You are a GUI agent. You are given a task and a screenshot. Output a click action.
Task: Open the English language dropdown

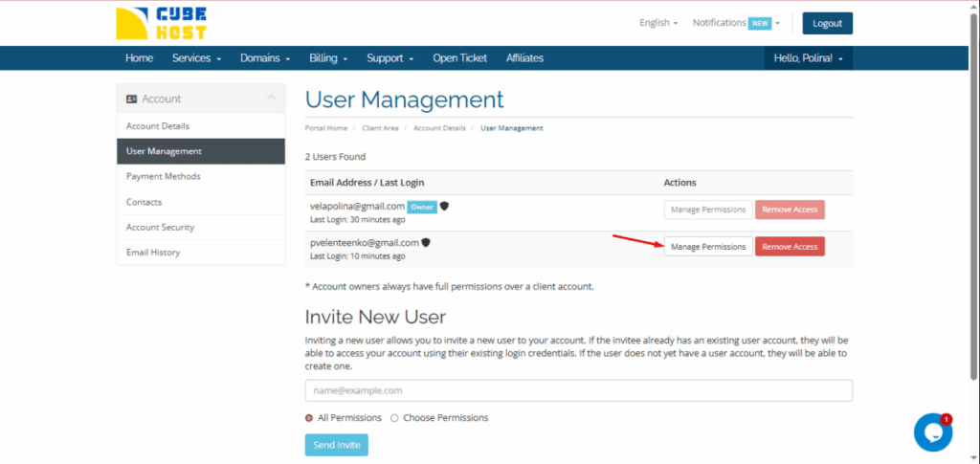[658, 23]
